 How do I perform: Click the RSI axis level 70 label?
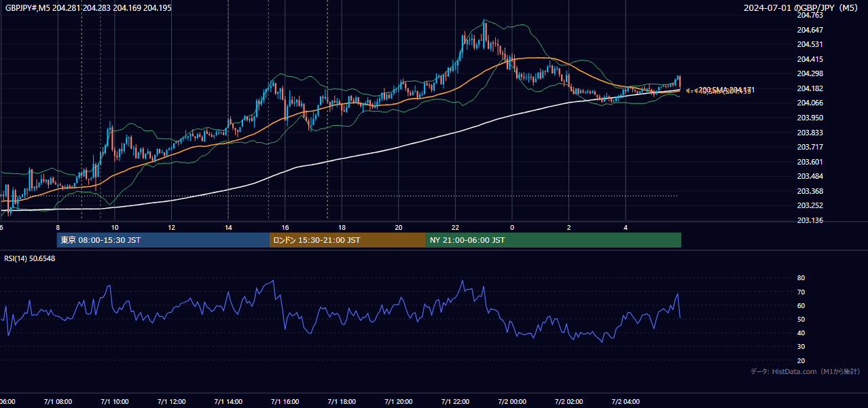(801, 292)
